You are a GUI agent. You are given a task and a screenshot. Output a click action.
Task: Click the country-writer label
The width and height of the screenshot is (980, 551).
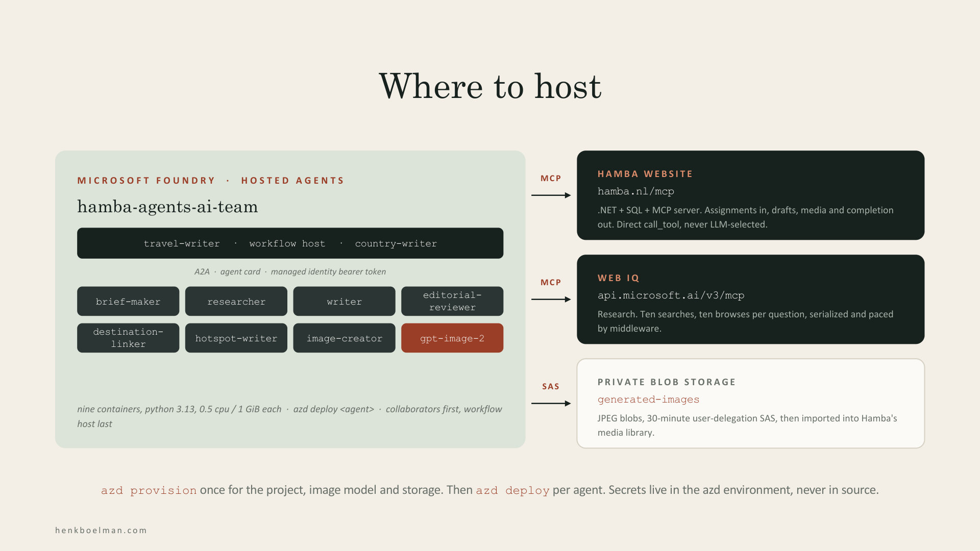(396, 243)
